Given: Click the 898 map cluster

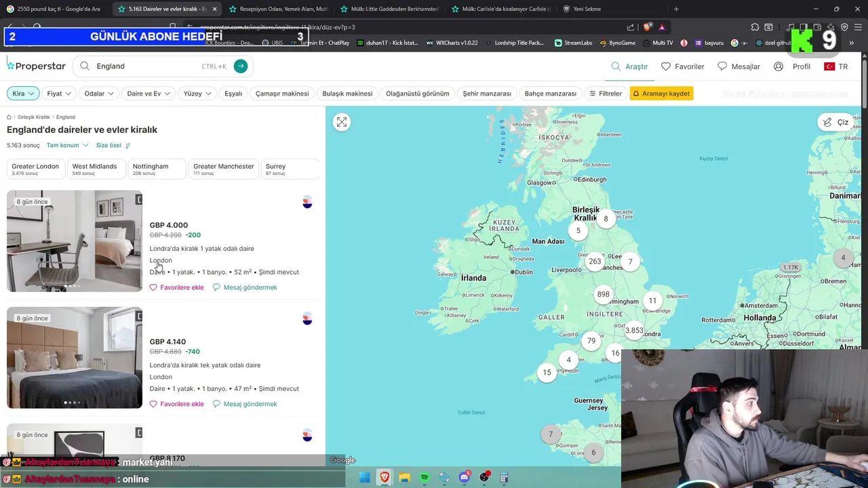Looking at the screenshot, I should [x=603, y=294].
